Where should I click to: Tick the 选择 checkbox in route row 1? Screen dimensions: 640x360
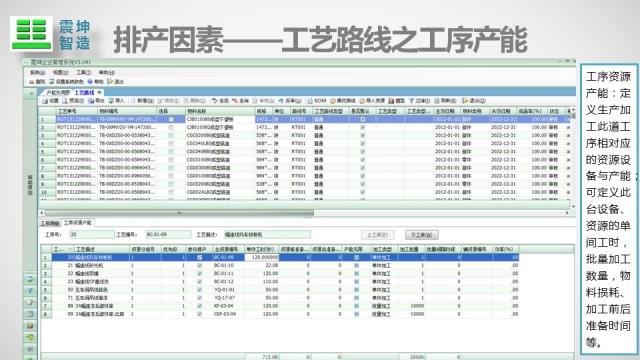(171, 119)
